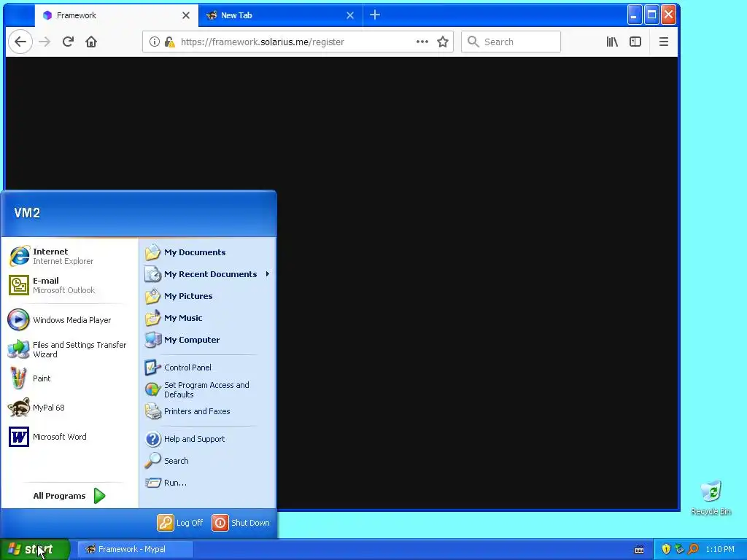Open a new tab with plus button

coord(375,15)
